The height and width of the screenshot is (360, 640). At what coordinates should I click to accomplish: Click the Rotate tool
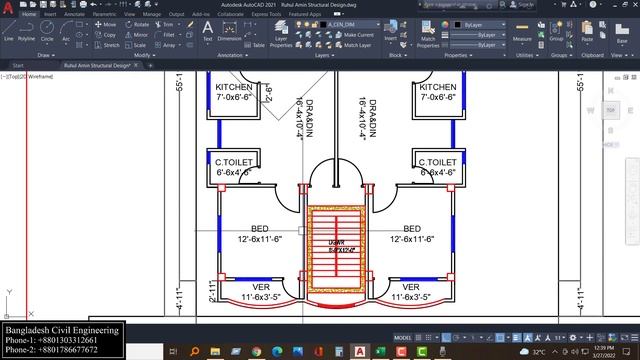[x=137, y=24]
